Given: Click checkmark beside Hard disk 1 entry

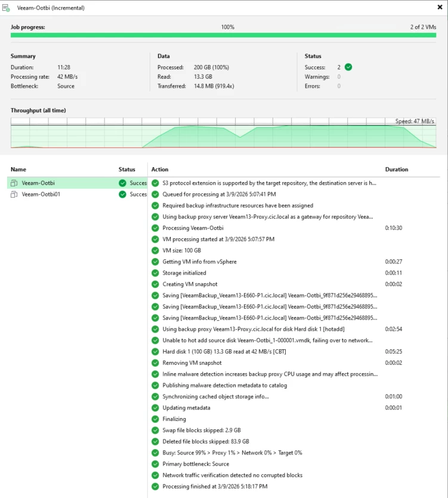Looking at the screenshot, I should pyautogui.click(x=155, y=352).
